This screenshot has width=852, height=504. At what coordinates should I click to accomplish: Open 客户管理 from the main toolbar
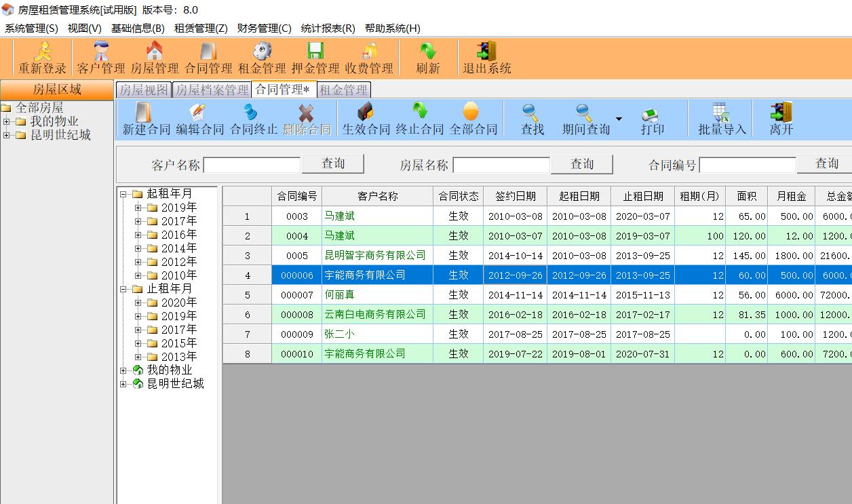(101, 58)
